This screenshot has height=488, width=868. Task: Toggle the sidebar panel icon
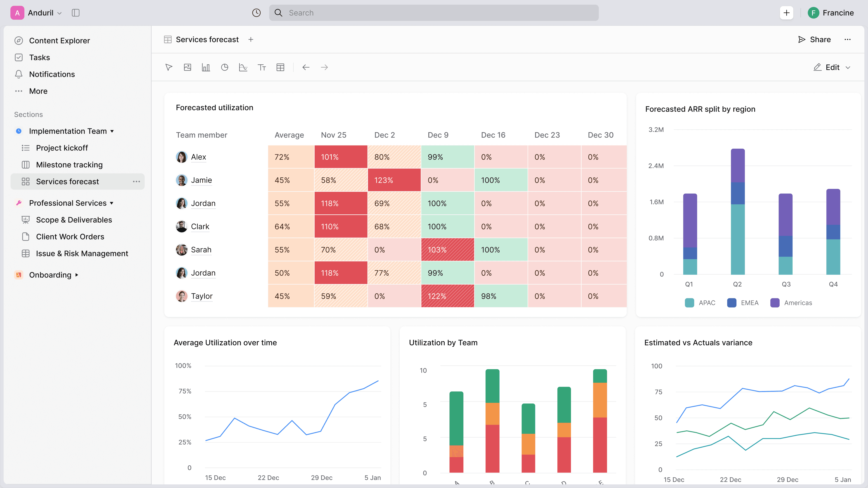(75, 13)
